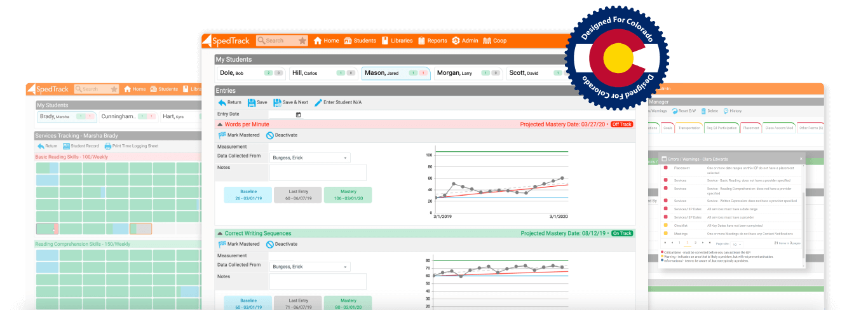Click Home in left window navbar
The image size is (868, 310).
(135, 90)
